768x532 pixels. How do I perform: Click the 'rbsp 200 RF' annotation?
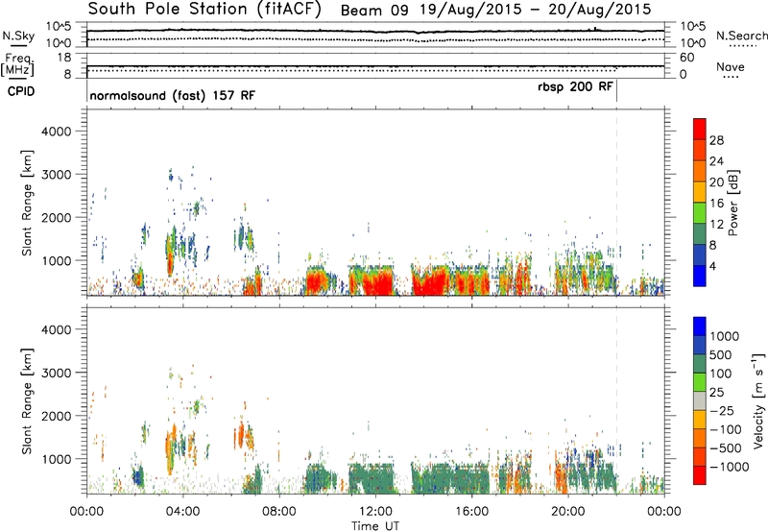(x=575, y=87)
